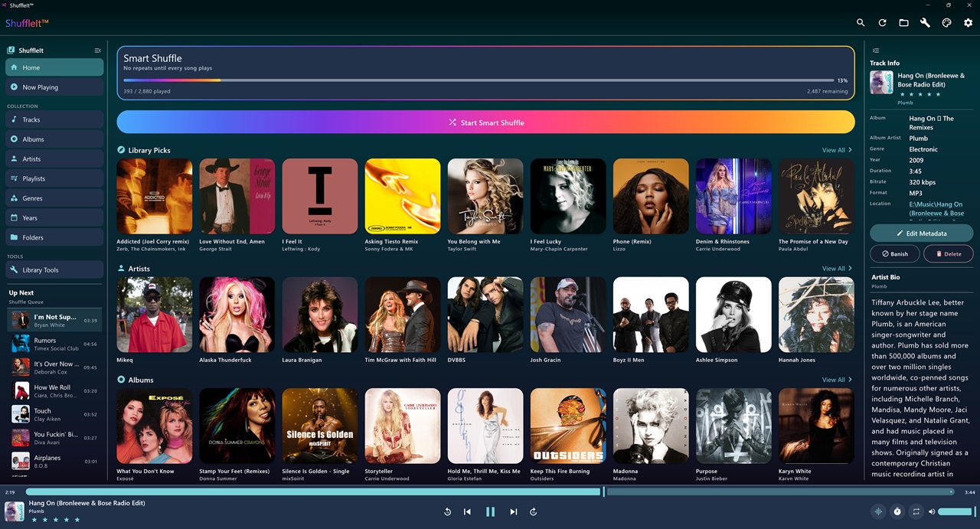This screenshot has width=980, height=529.
Task: Open the Addicted (Joel Corry remix) cover
Action: point(154,196)
